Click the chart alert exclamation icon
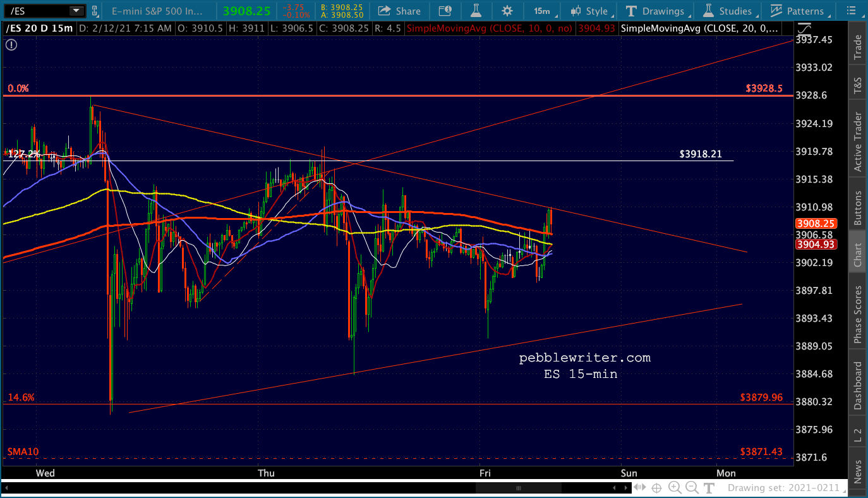This screenshot has width=868, height=498. click(x=11, y=44)
